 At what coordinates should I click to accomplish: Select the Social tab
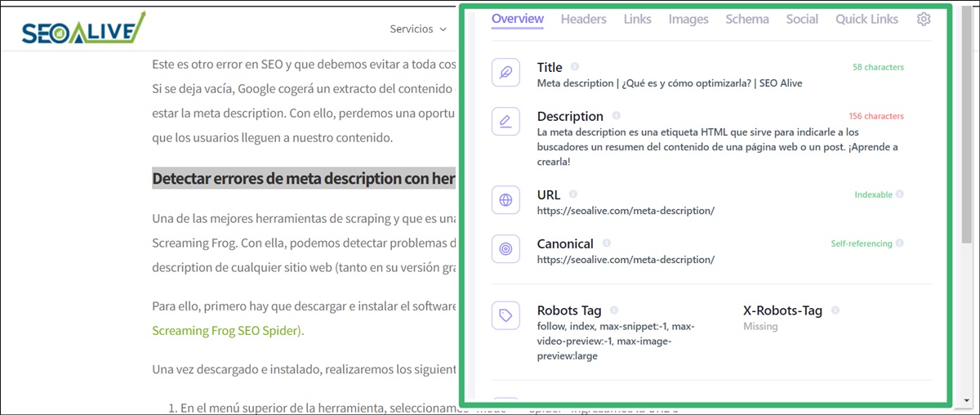[x=802, y=19]
